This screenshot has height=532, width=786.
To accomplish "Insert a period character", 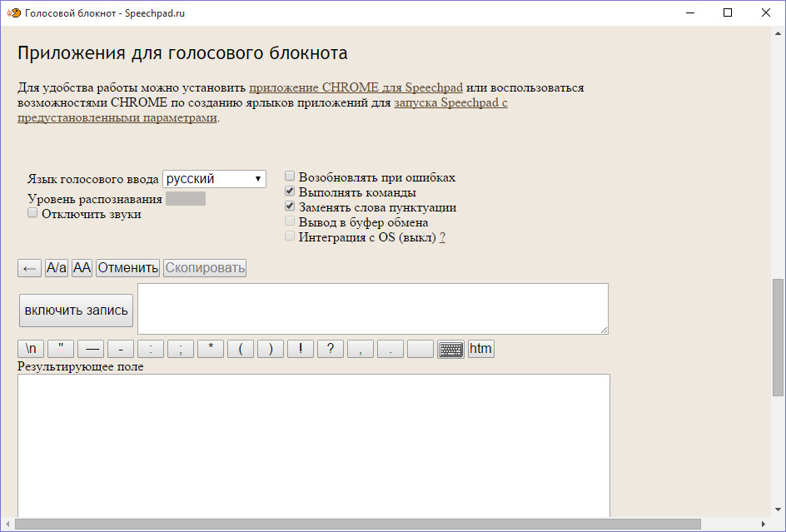I will click(391, 349).
